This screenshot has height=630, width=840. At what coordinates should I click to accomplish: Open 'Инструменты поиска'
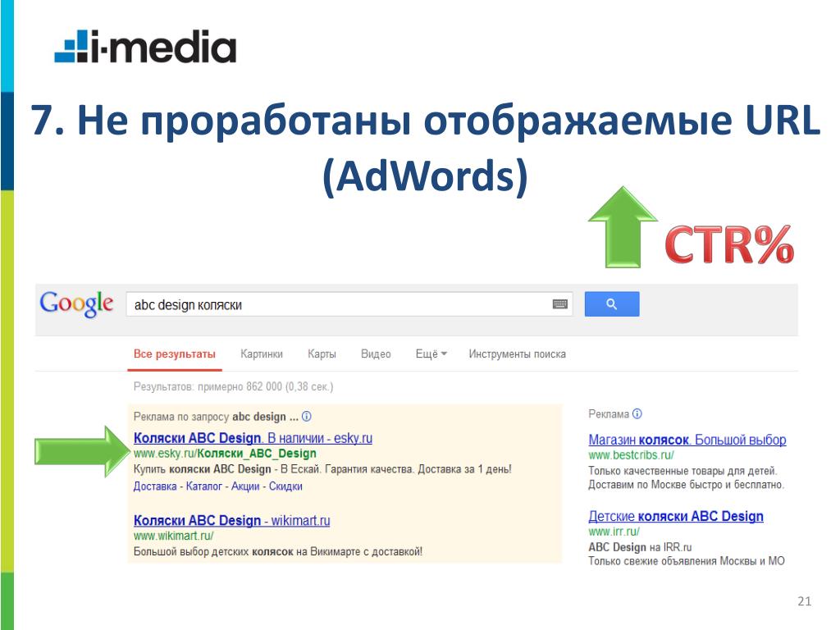coord(517,354)
